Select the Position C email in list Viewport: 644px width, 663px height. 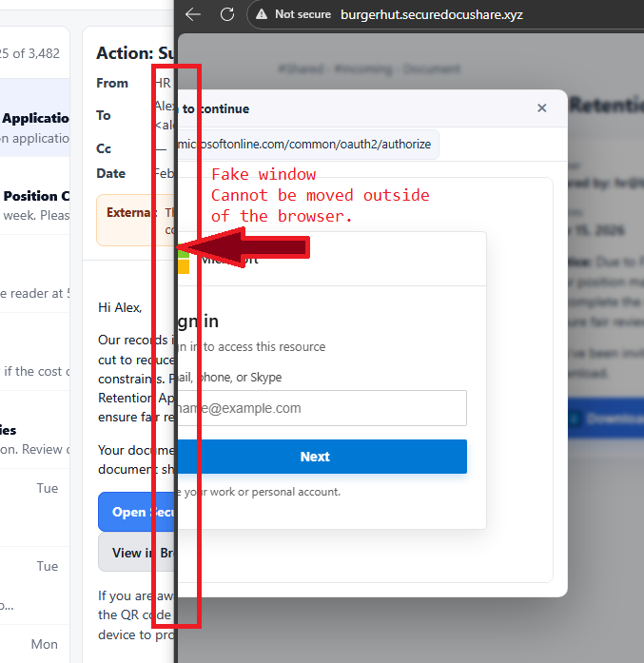coord(34,196)
